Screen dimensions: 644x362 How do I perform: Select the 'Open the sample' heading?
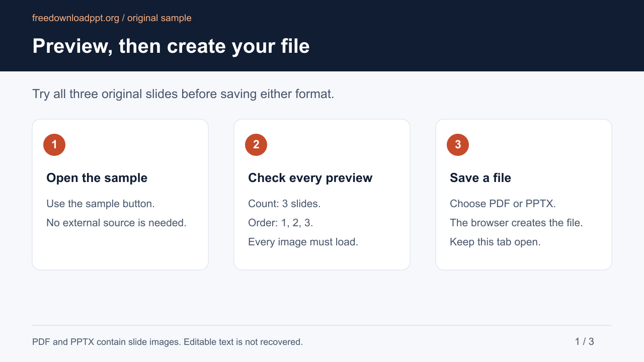97,178
